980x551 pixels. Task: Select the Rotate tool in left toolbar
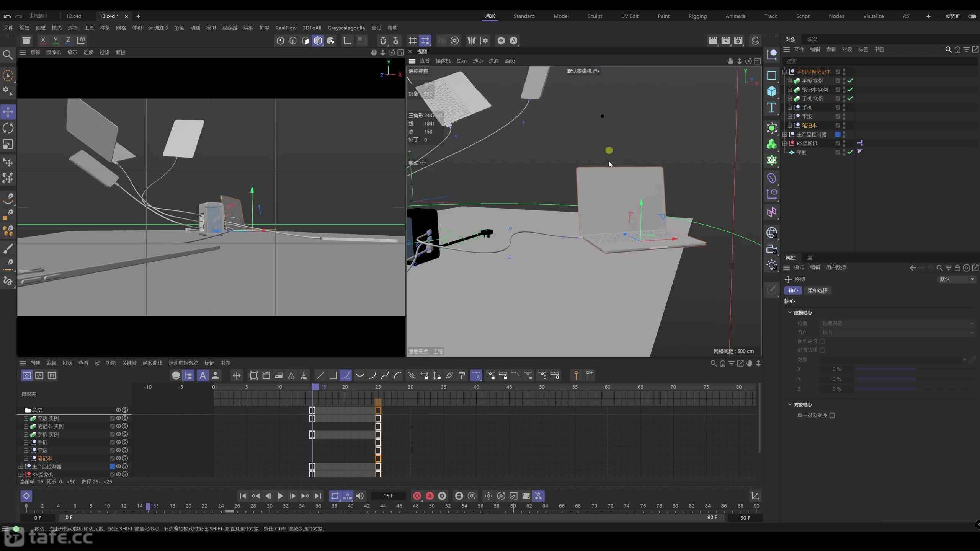coord(8,128)
